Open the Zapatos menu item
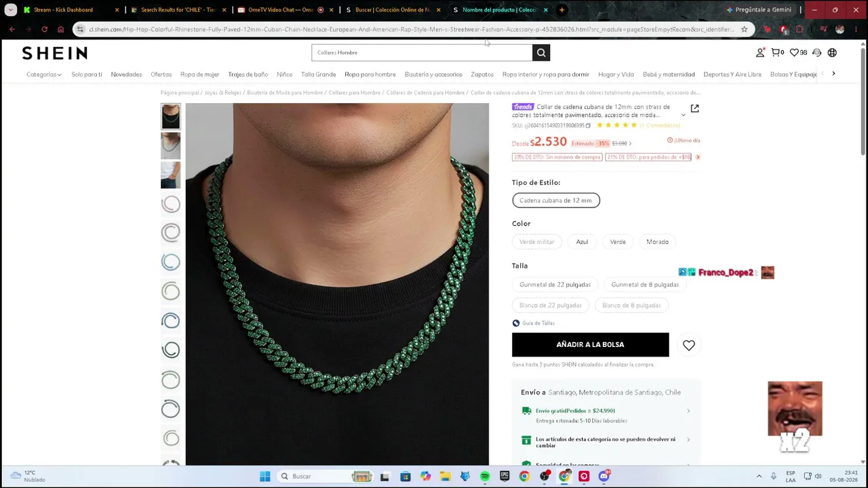 482,75
